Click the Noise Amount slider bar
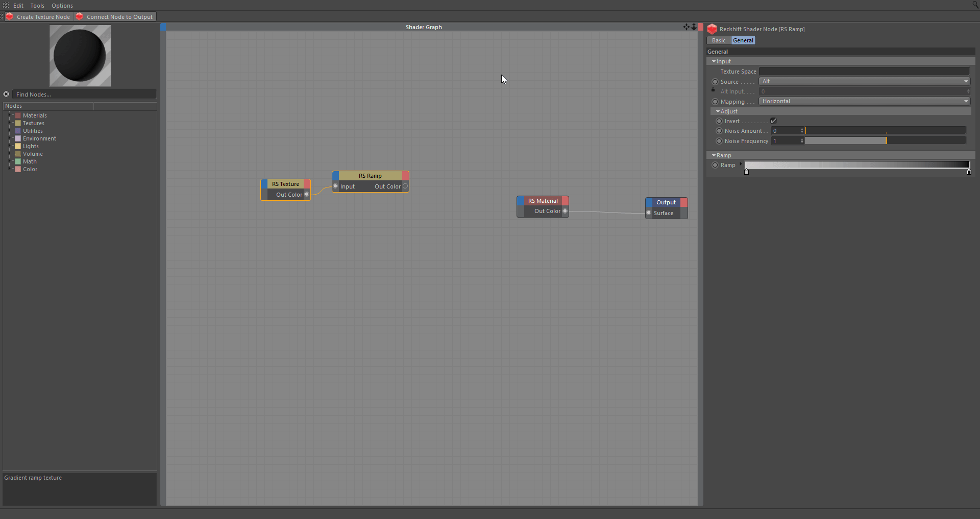Image resolution: width=980 pixels, height=519 pixels. [885, 131]
